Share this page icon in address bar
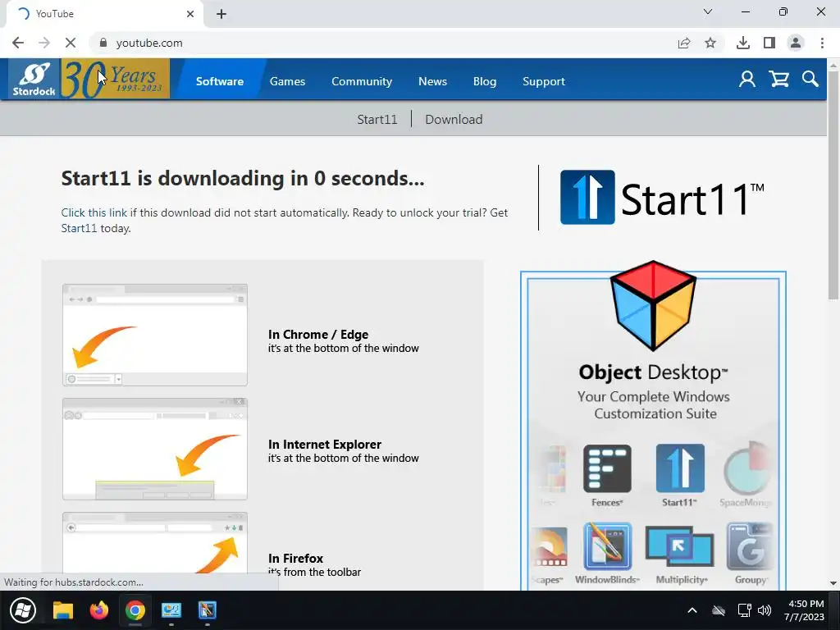This screenshot has height=630, width=840. [684, 43]
